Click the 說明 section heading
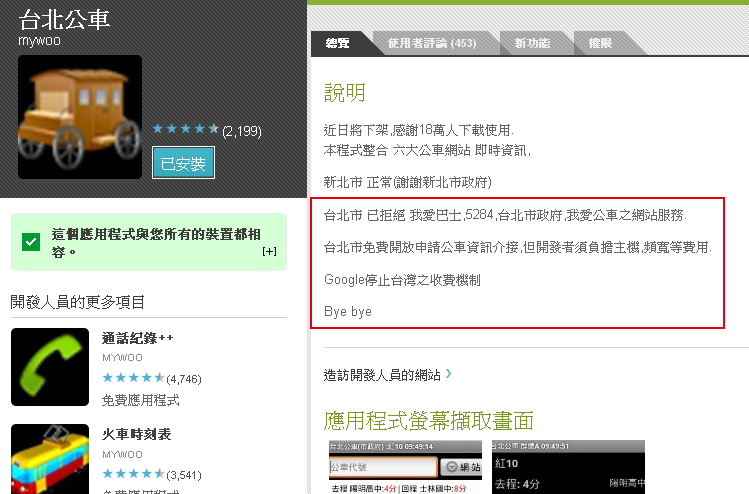This screenshot has width=749, height=494. click(x=344, y=92)
